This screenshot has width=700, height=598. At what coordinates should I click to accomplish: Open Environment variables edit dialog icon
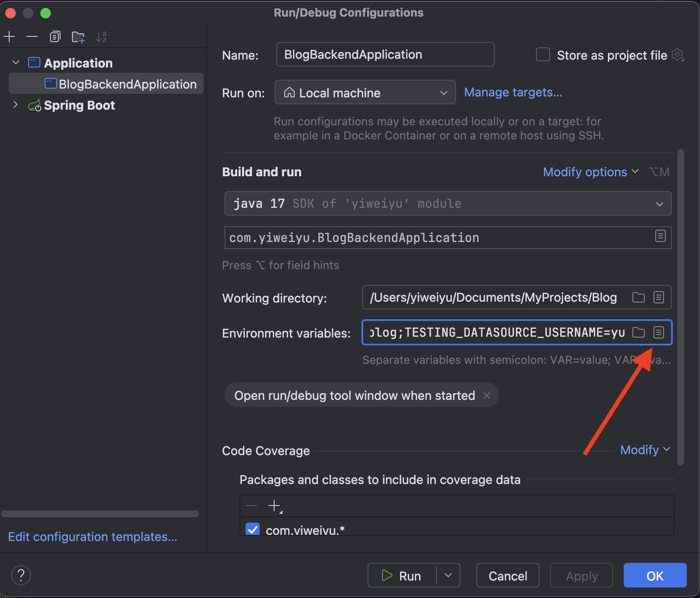(x=658, y=333)
